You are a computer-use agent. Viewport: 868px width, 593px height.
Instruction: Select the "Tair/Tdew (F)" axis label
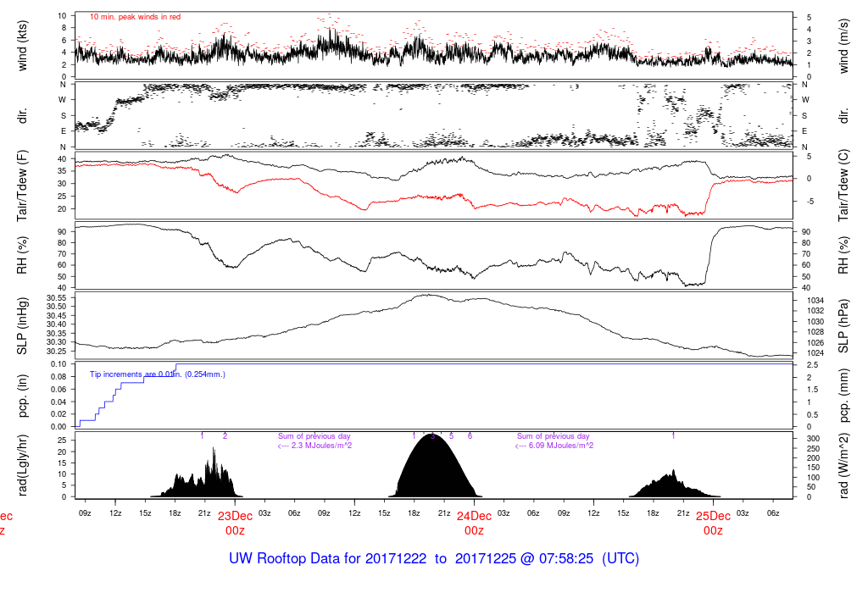(22, 186)
